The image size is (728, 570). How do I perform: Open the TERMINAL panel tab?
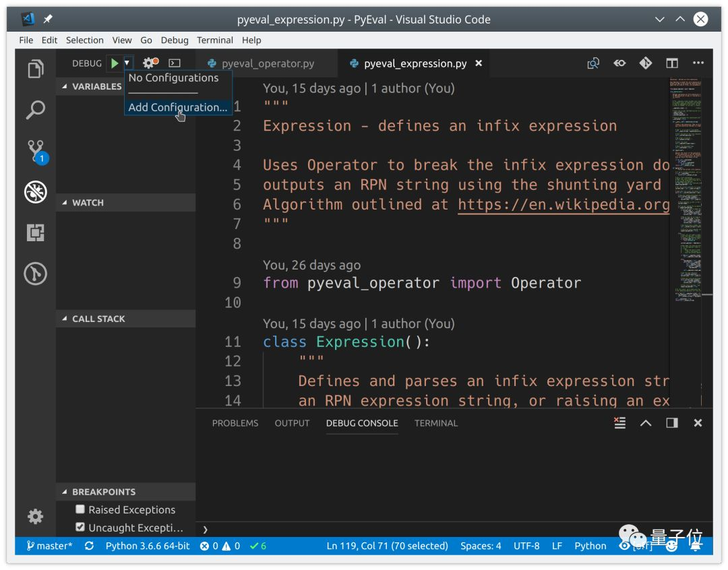pyautogui.click(x=435, y=423)
